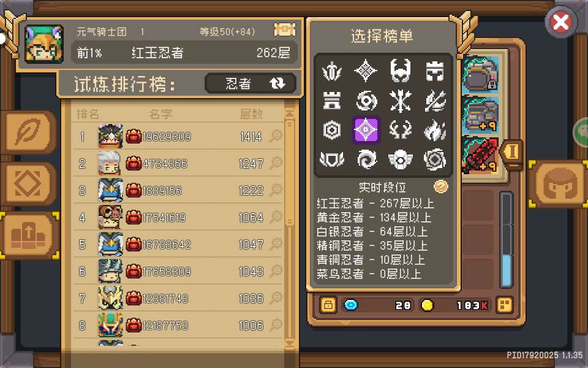This screenshot has width=588, height=368.
Task: Select the purple highlighted ninja class icon
Action: (x=366, y=130)
